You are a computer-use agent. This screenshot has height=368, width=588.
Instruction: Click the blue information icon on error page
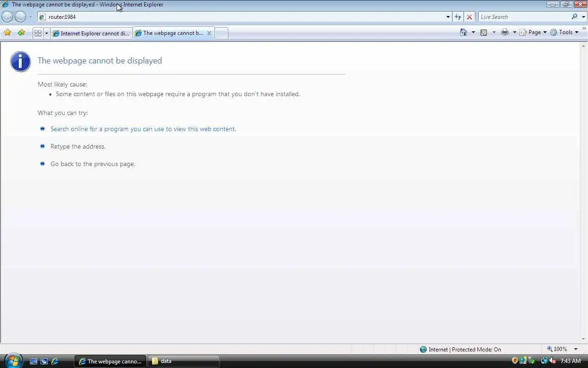[x=21, y=62]
